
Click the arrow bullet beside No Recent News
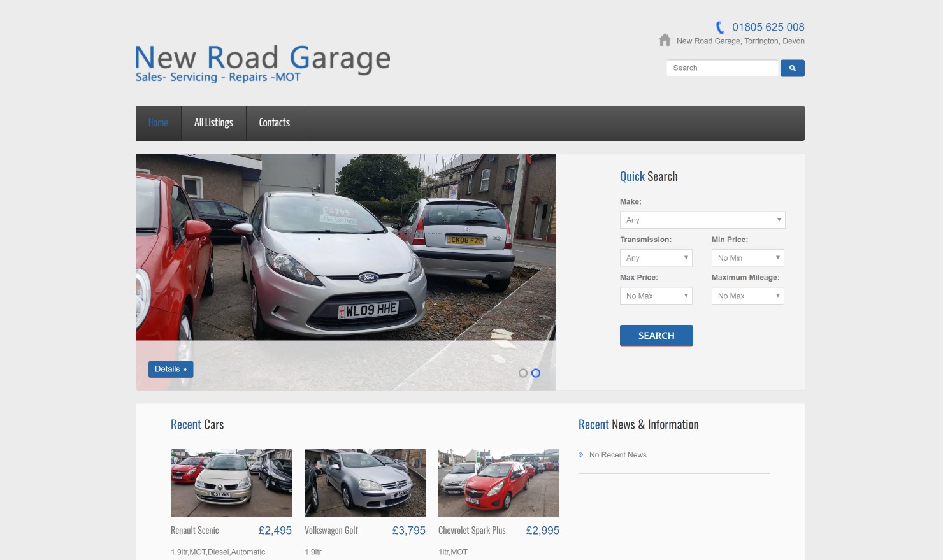(x=580, y=455)
